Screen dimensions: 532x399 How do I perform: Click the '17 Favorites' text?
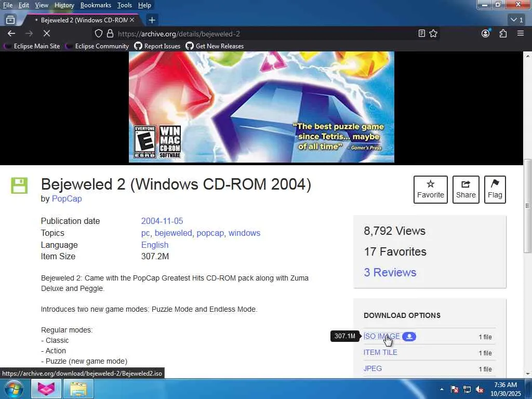395,252
